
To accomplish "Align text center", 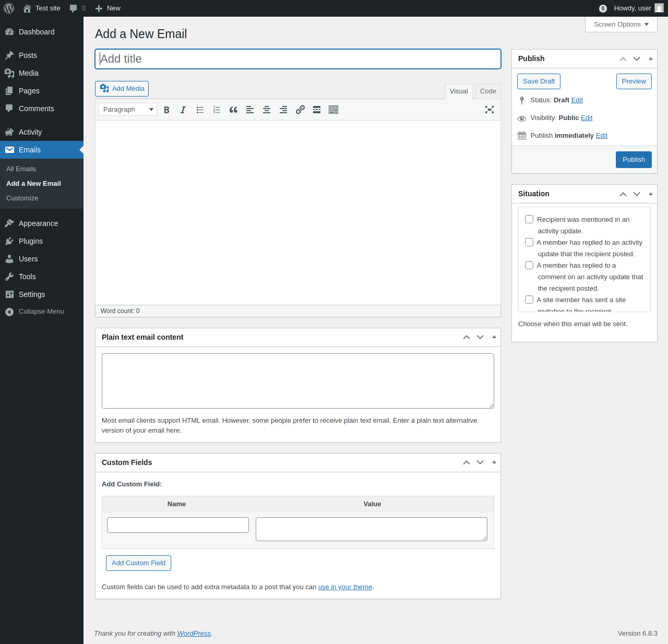I will click(x=267, y=110).
